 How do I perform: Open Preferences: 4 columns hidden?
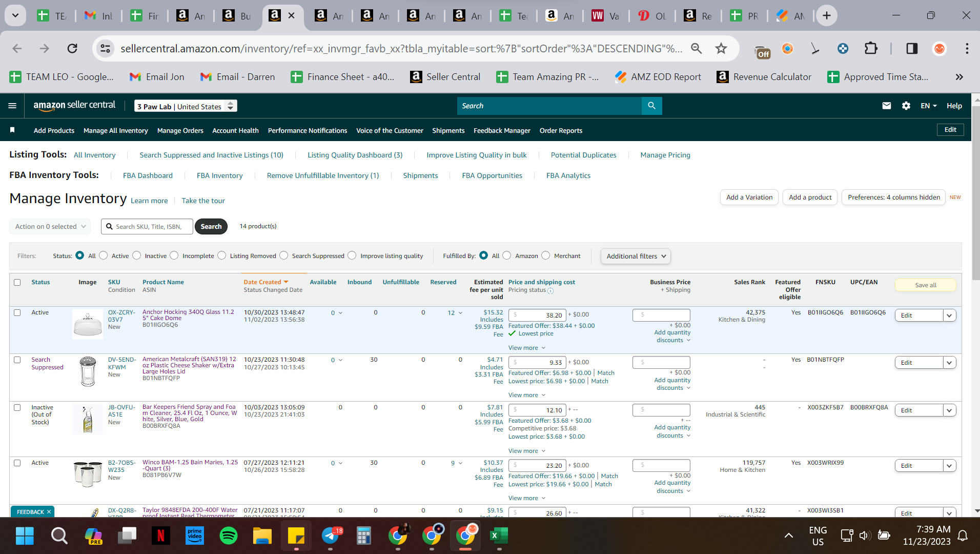click(x=894, y=197)
